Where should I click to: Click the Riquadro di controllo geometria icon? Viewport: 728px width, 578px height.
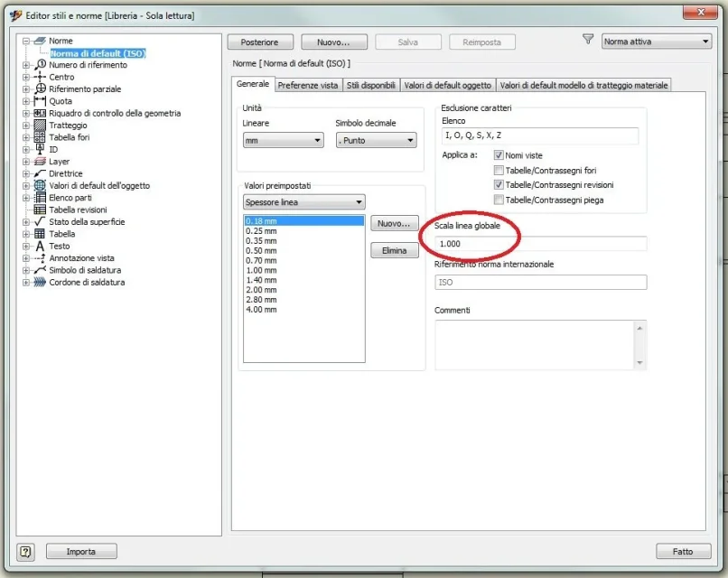[40, 113]
